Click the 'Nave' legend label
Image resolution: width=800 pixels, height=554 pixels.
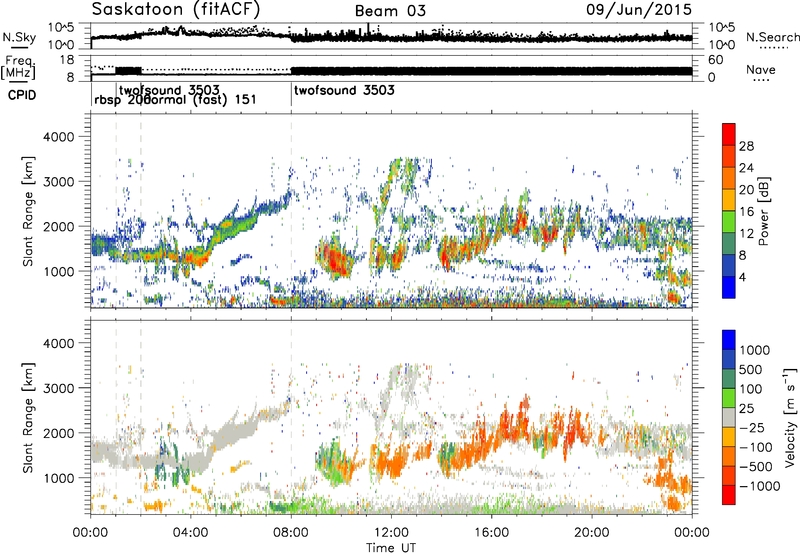(x=760, y=69)
